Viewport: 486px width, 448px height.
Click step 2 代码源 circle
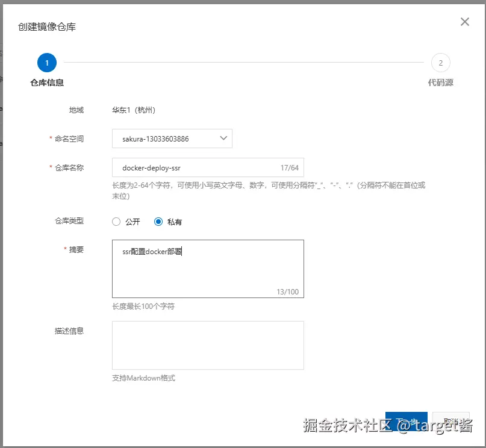coord(440,63)
